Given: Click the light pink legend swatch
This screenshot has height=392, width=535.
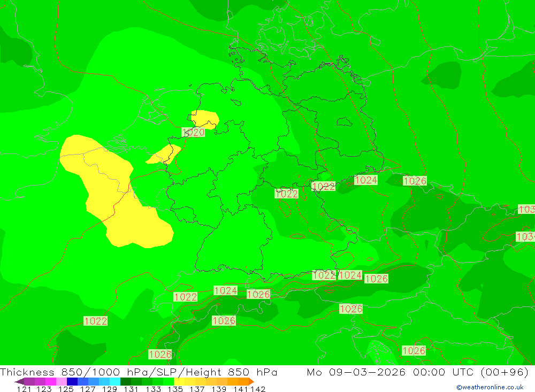Looking at the screenshot, I should point(62,381).
